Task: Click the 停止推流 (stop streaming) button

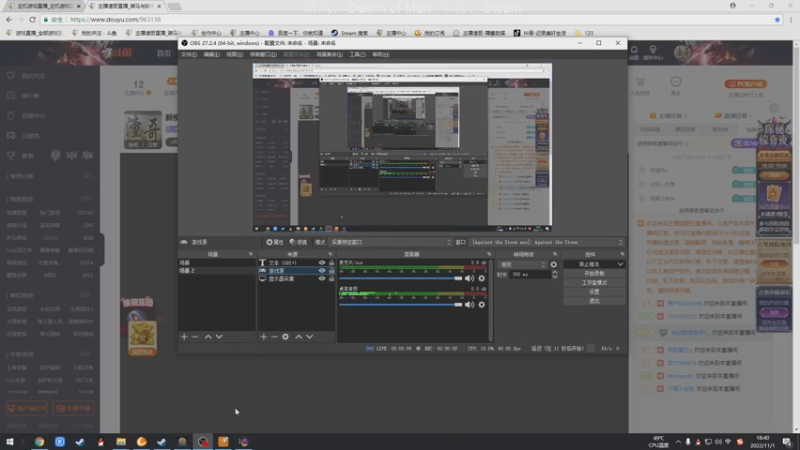Action: click(589, 264)
